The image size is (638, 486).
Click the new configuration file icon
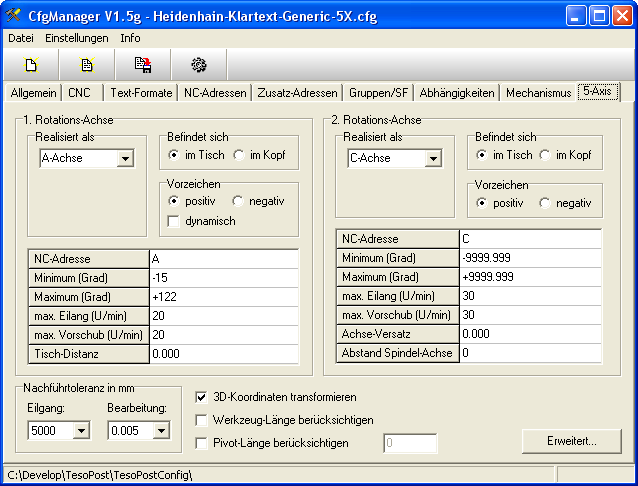(31, 65)
